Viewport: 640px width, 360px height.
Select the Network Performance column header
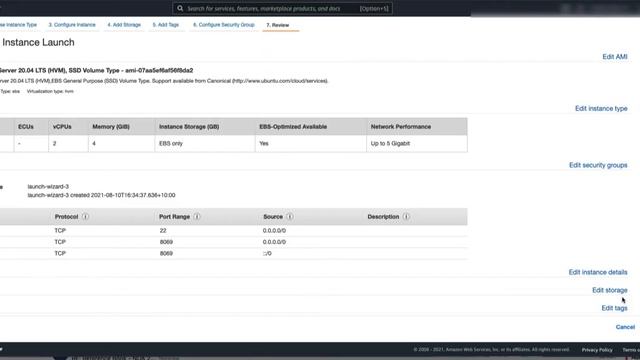point(401,127)
